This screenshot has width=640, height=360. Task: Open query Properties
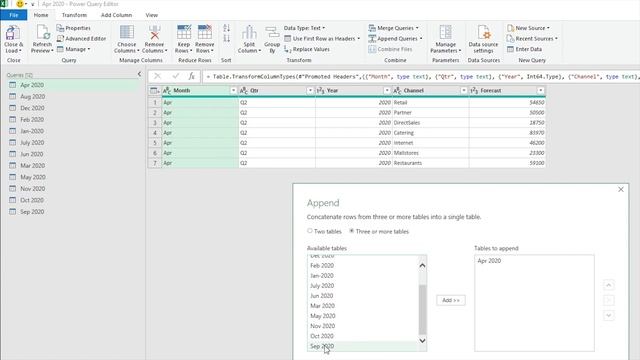(73, 28)
